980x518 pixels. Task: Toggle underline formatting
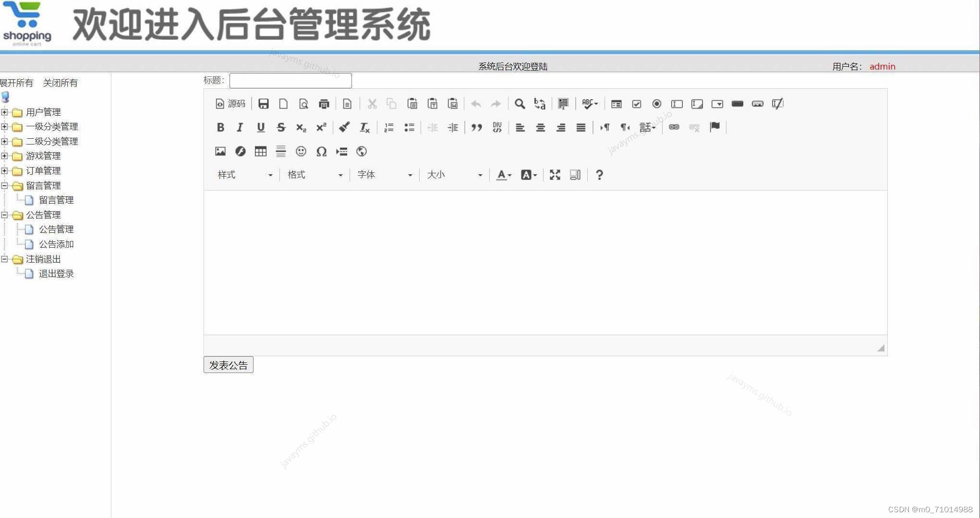pyautogui.click(x=261, y=127)
